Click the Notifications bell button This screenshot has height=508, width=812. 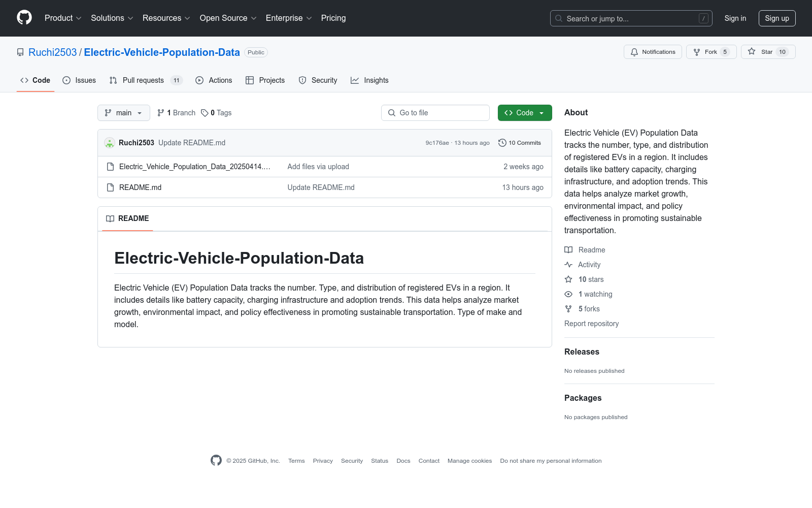(653, 52)
